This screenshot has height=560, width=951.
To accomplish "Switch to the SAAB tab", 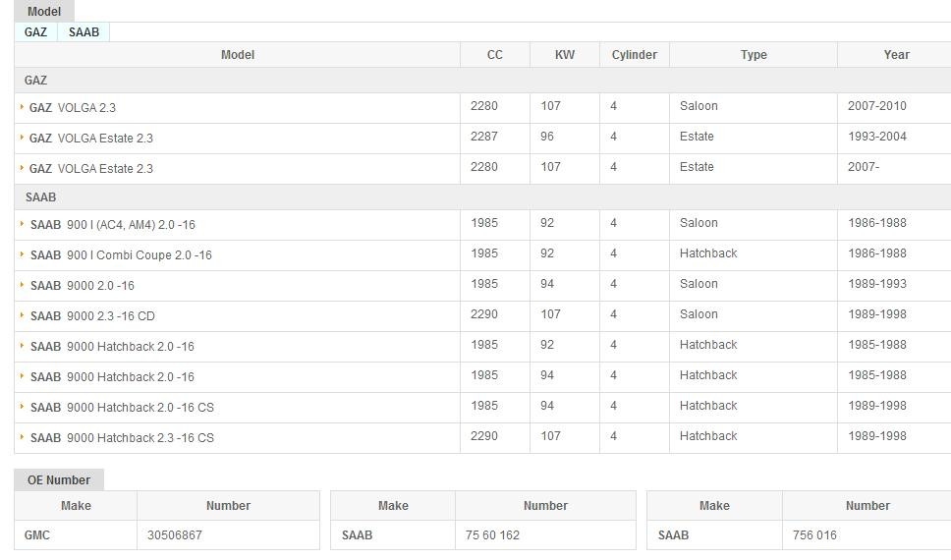I will 84,32.
